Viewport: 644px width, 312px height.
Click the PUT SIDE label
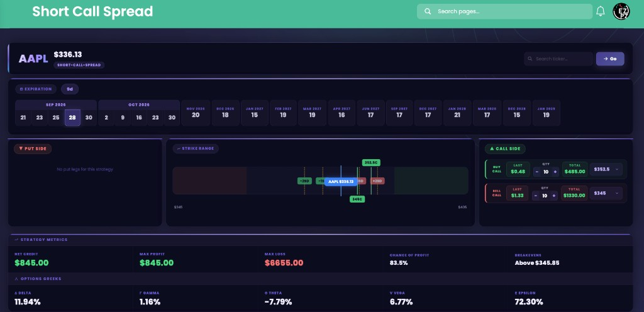(33, 148)
